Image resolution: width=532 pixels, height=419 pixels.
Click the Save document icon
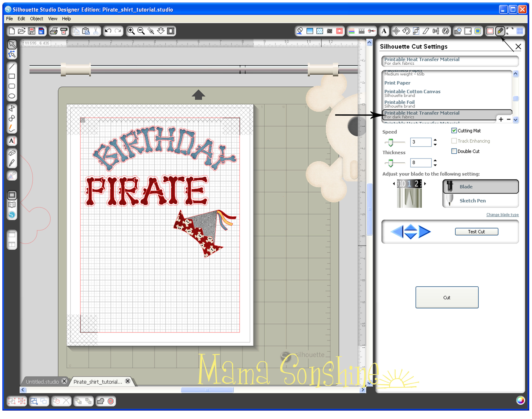(x=31, y=31)
